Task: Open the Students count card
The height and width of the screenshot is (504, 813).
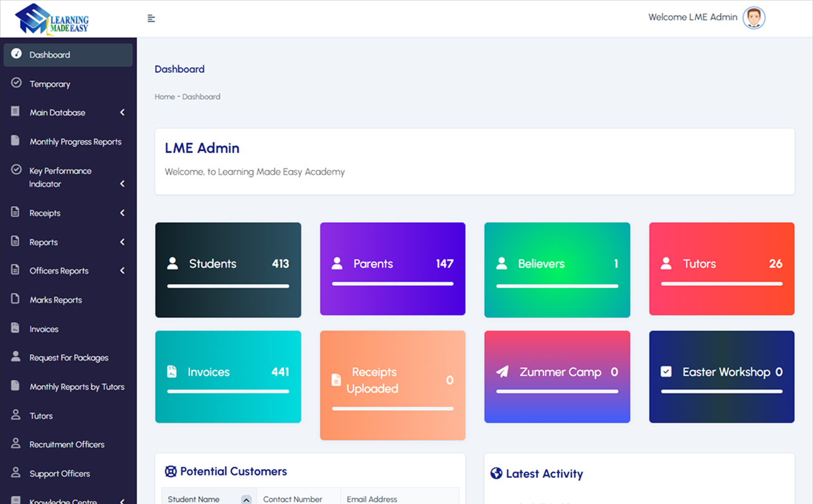Action: pyautogui.click(x=228, y=269)
